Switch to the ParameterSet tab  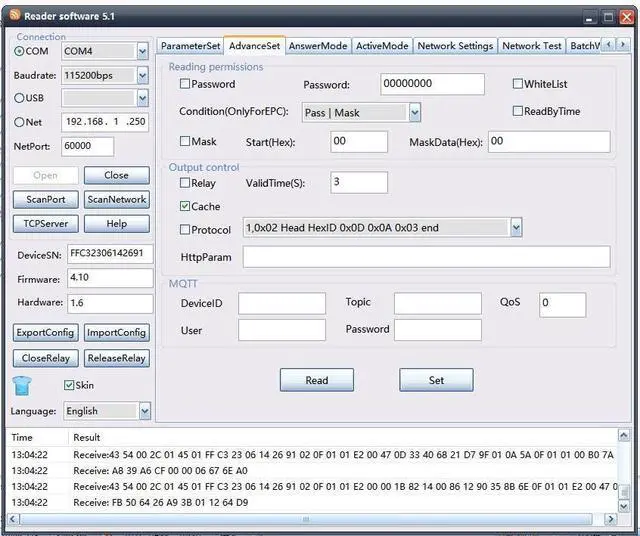click(190, 46)
